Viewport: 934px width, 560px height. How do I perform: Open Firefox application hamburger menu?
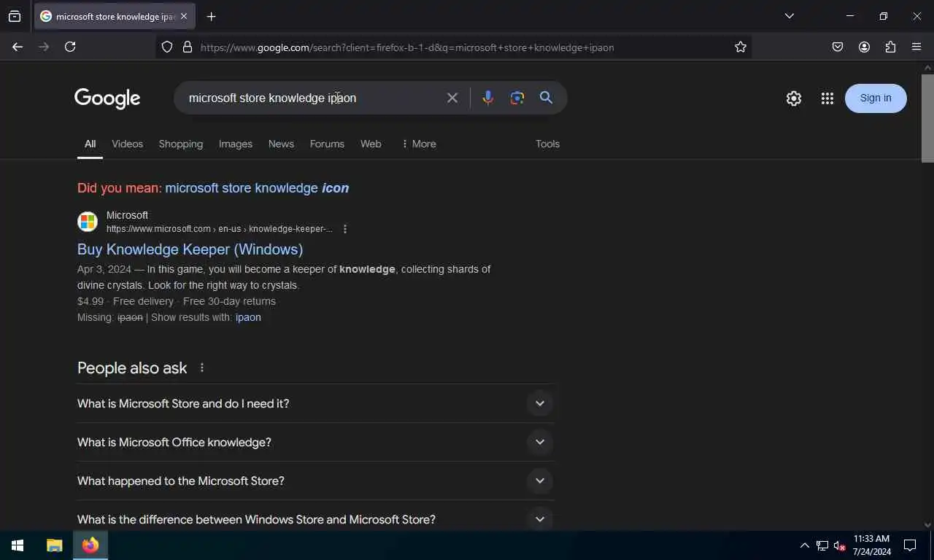[916, 47]
